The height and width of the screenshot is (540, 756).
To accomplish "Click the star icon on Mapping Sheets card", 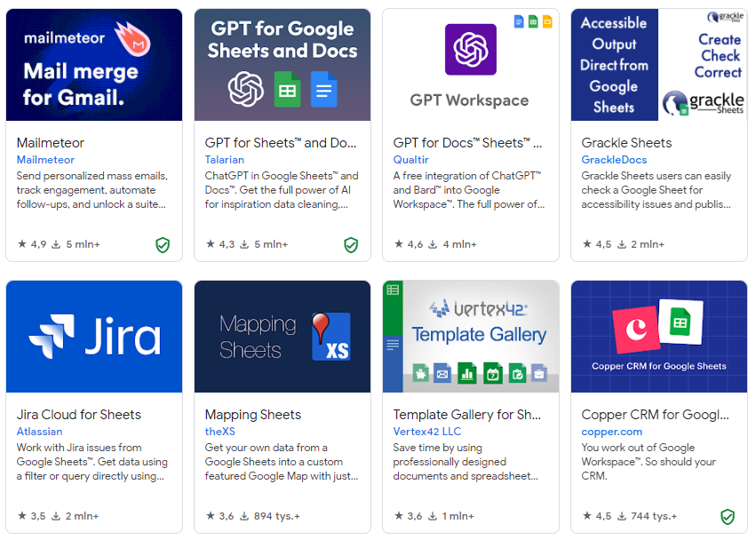I will [x=211, y=516].
